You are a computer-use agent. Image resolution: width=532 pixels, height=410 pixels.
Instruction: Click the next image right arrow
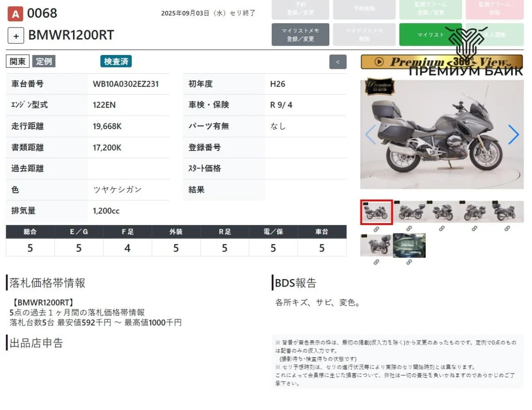[x=513, y=134]
